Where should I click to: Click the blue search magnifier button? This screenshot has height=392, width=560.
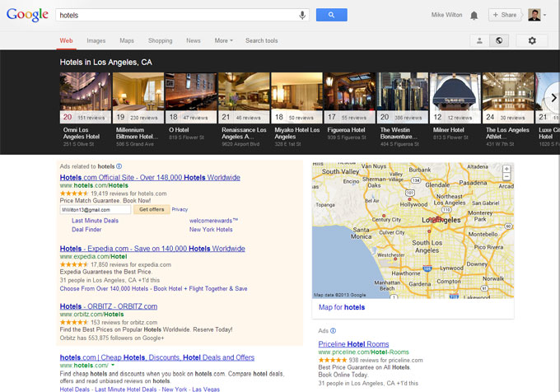click(331, 15)
